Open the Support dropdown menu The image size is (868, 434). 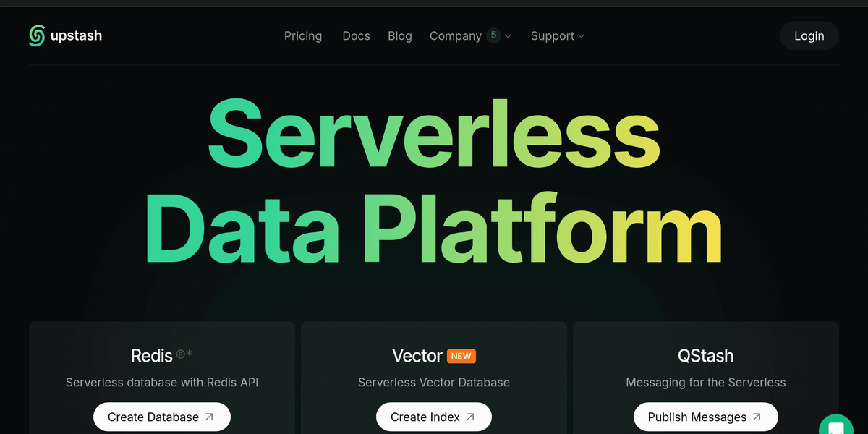point(553,35)
